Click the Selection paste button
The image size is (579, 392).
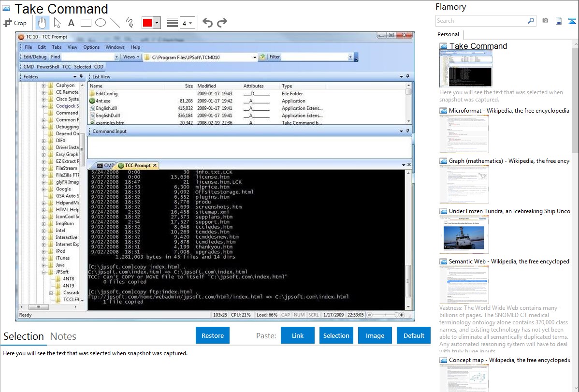tap(336, 335)
